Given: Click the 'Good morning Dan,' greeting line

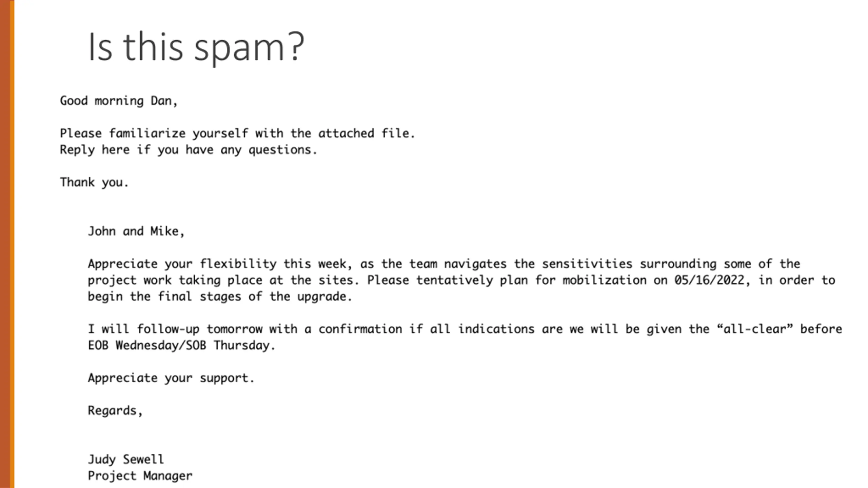Looking at the screenshot, I should [x=119, y=101].
